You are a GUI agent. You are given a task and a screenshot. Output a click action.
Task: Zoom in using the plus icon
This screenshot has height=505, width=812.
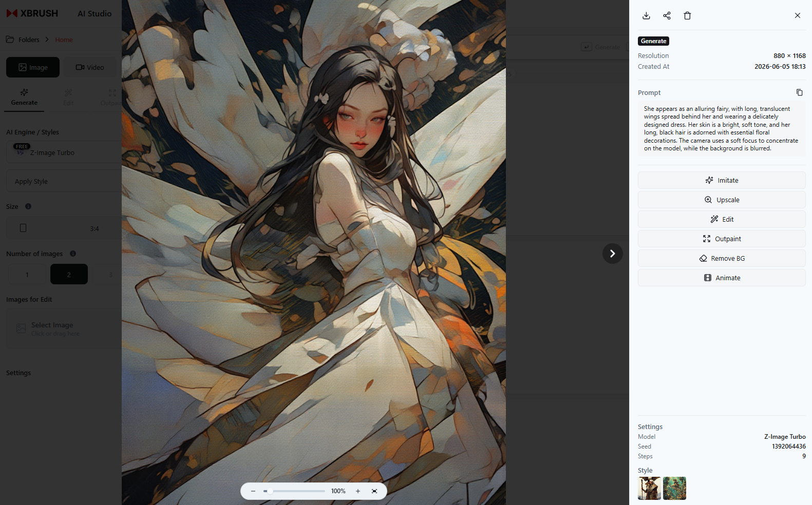coord(358,491)
